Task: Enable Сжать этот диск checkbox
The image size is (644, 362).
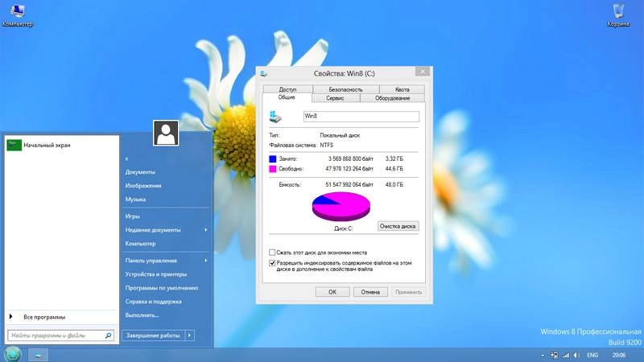Action: [272, 253]
